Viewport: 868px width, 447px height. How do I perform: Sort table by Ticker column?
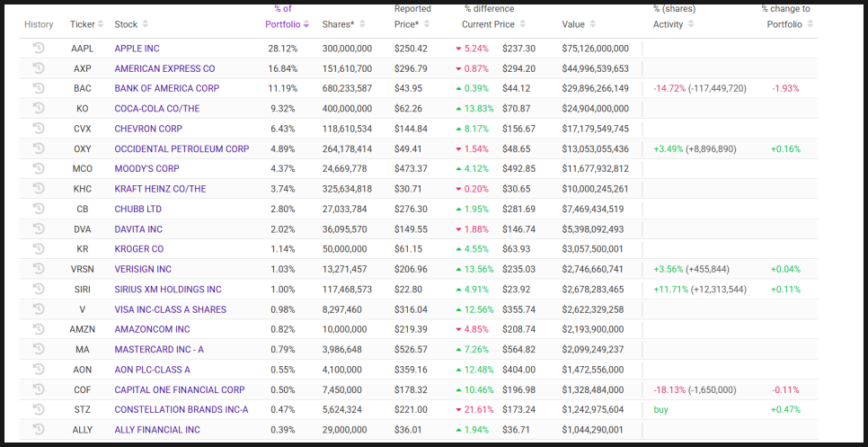[86, 24]
